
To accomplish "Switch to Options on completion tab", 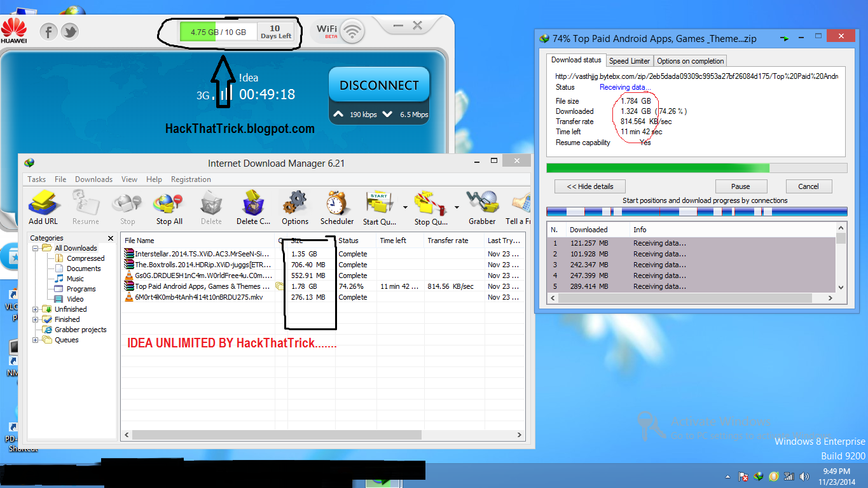I will point(690,61).
